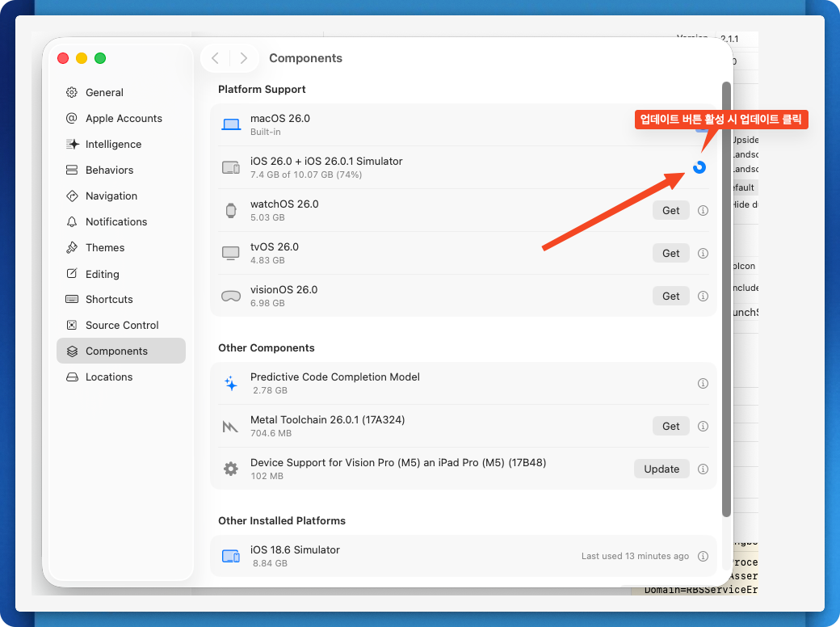Click the Source Control icon
Image resolution: width=840 pixels, height=627 pixels.
tap(72, 325)
